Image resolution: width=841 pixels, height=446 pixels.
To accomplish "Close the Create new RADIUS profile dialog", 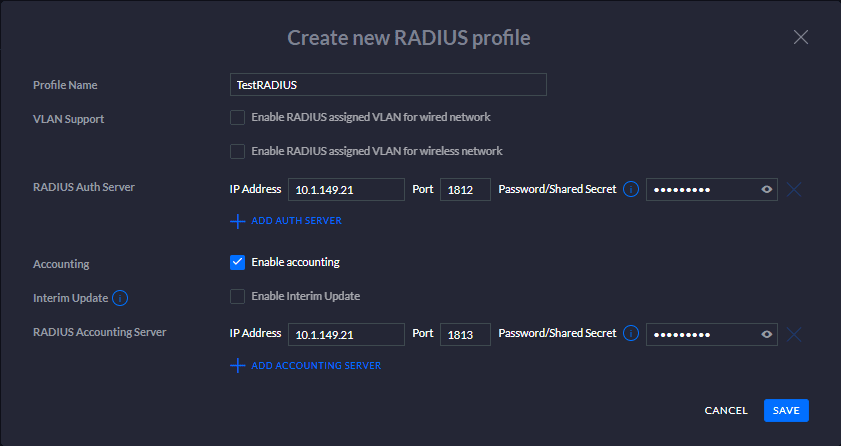I will click(800, 37).
